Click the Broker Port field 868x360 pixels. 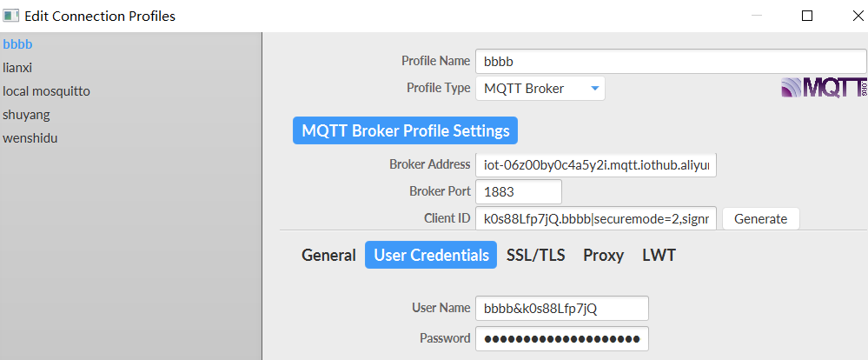pyautogui.click(x=518, y=191)
